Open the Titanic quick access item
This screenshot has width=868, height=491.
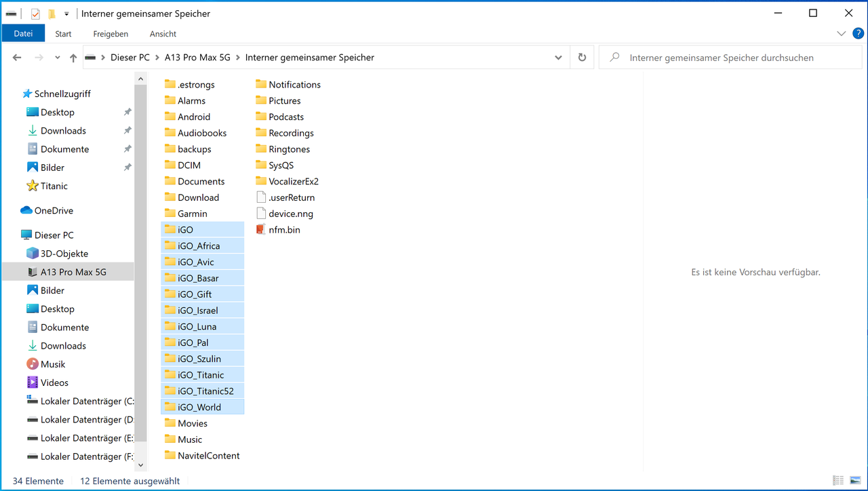click(x=54, y=185)
